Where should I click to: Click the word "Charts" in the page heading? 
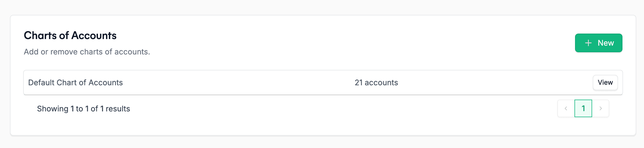[x=40, y=35]
